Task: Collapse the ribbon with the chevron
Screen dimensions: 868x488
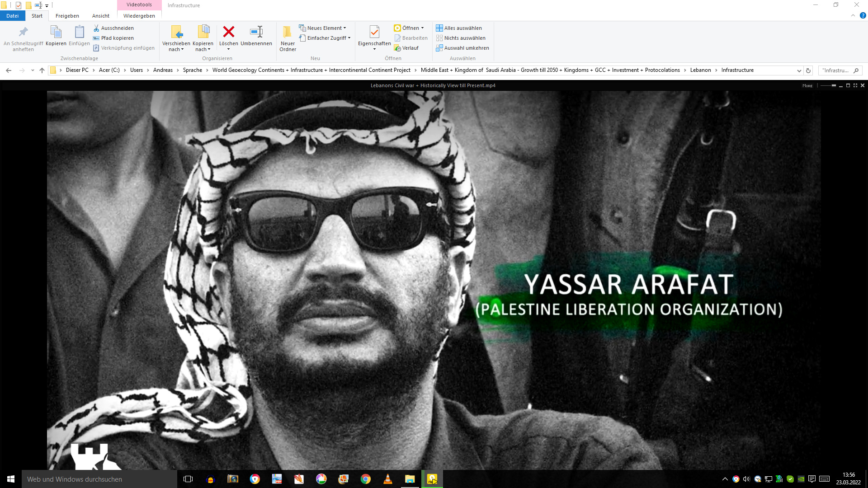Action: [853, 15]
